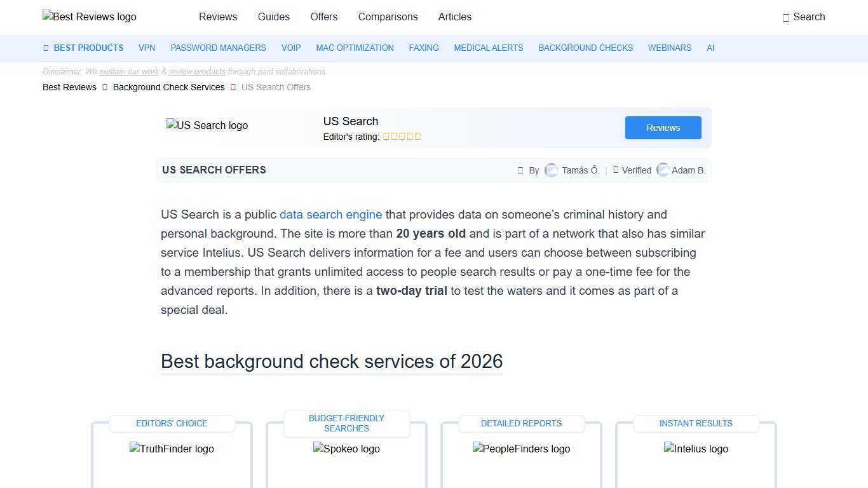Open the Guides menu item
This screenshot has width=868, height=488.
click(x=274, y=17)
